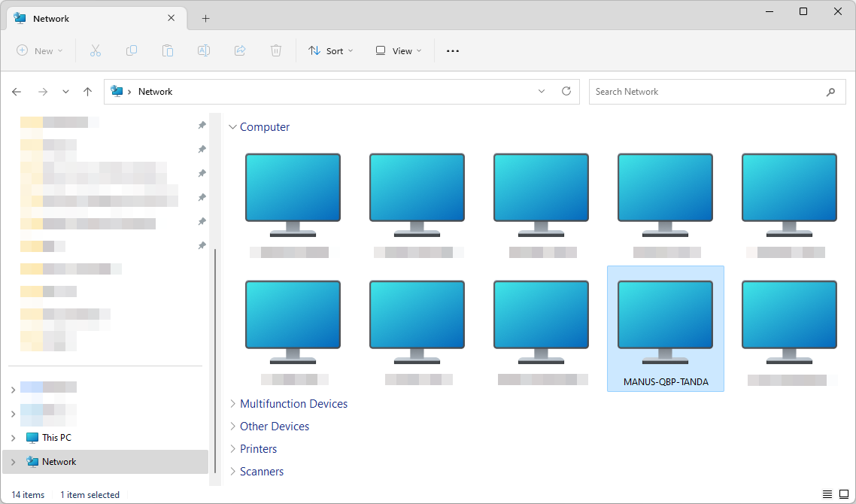856x504 pixels.
Task: Click the Search Network input field
Action: (x=706, y=92)
